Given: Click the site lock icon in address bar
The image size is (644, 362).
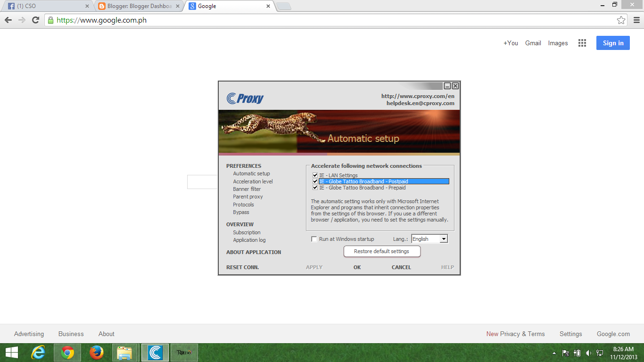Looking at the screenshot, I should click(50, 20).
